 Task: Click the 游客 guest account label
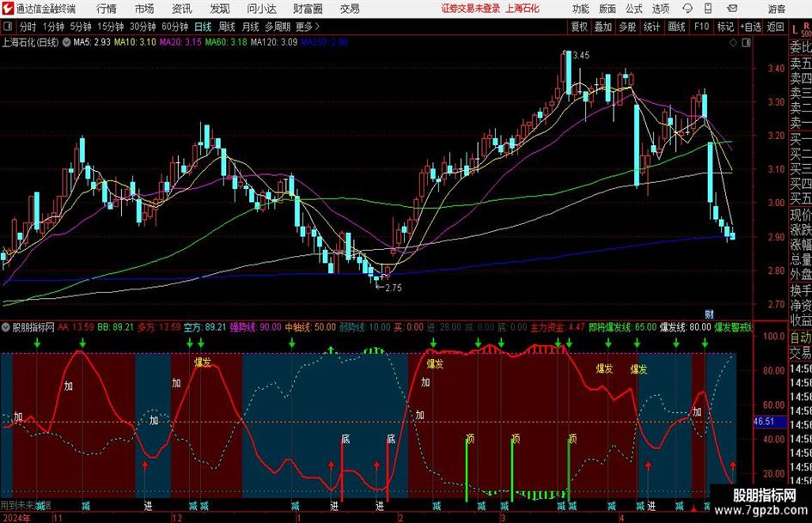coord(777,9)
